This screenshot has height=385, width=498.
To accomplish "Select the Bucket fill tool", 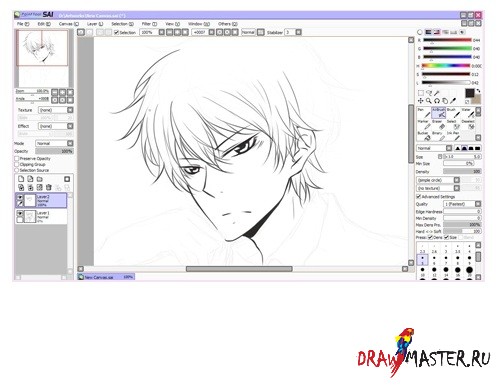I will click(x=424, y=136).
